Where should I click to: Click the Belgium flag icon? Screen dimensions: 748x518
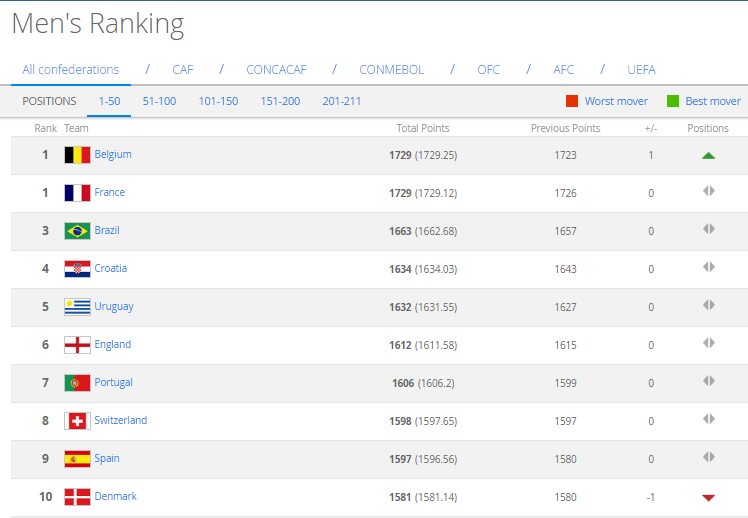tap(77, 155)
